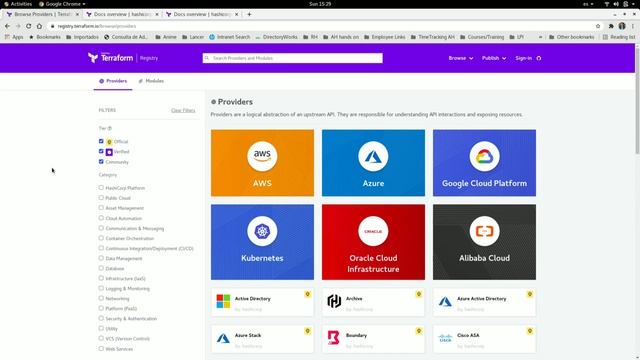Open the AWS provider tile
The width and height of the screenshot is (640, 360).
pyautogui.click(x=262, y=163)
